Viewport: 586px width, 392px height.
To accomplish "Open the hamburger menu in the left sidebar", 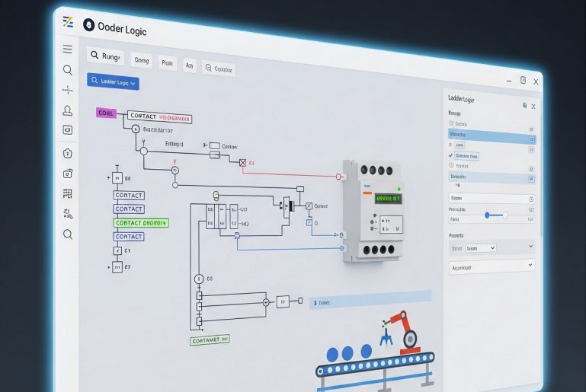I will [68, 49].
